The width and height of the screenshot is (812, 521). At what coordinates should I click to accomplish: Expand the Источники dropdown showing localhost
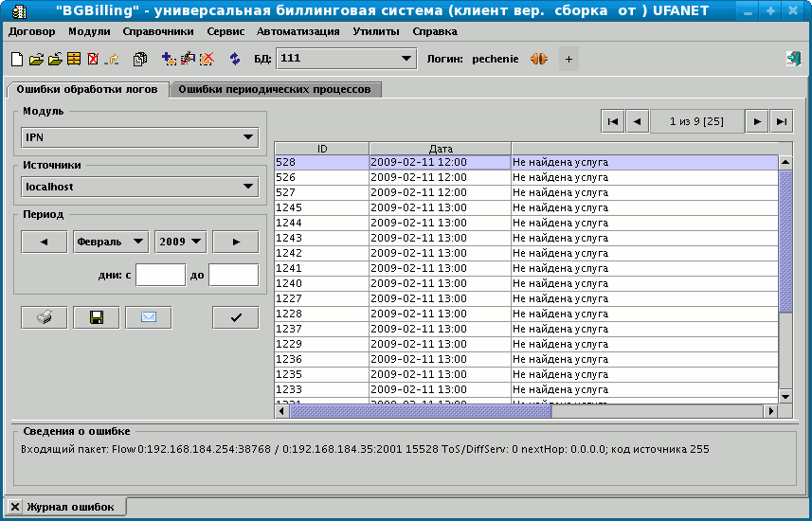[x=139, y=187]
